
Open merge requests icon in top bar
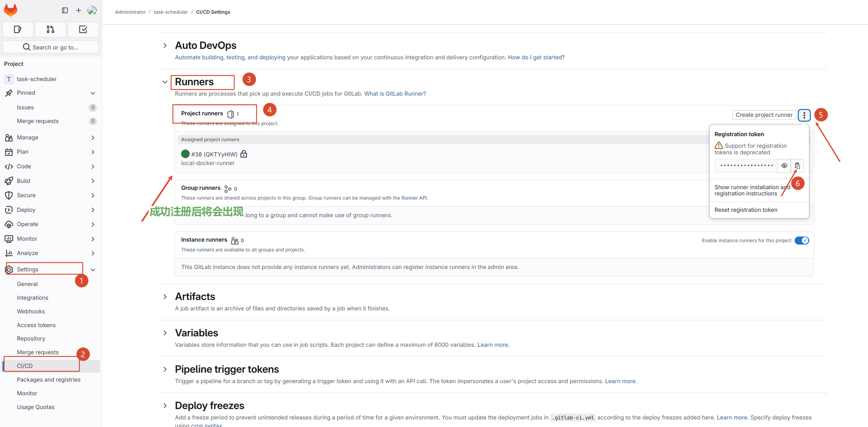(50, 30)
